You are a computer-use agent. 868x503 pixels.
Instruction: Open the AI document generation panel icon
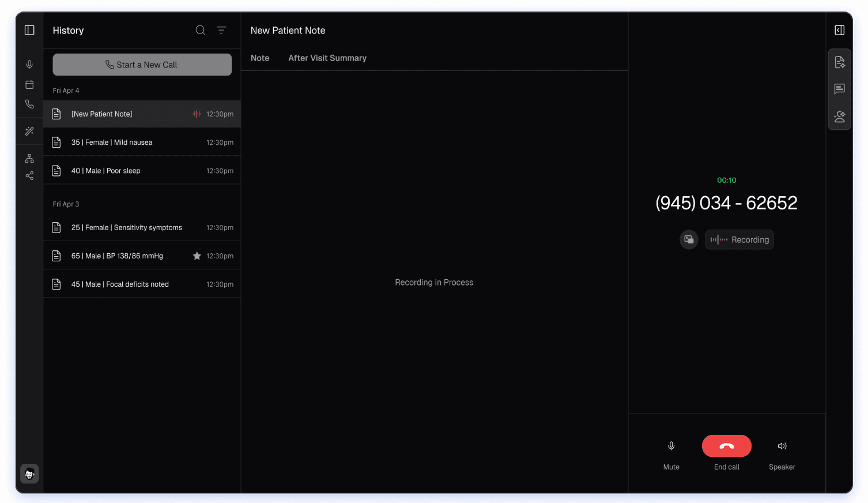(x=839, y=62)
